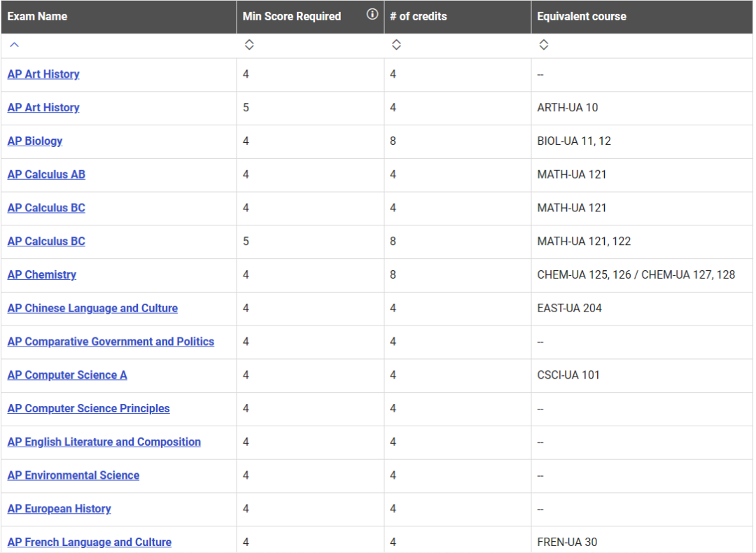Sort the Equivalent course column with its arrows

543,45
